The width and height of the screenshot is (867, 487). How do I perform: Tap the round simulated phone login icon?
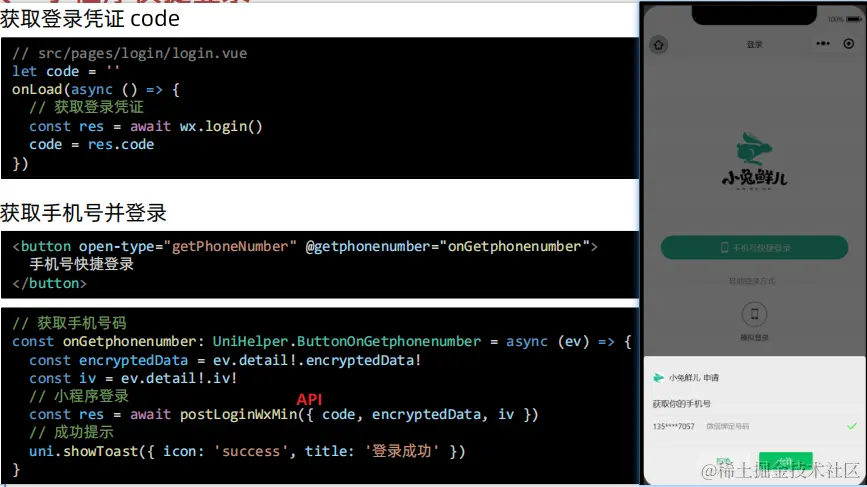tap(754, 314)
